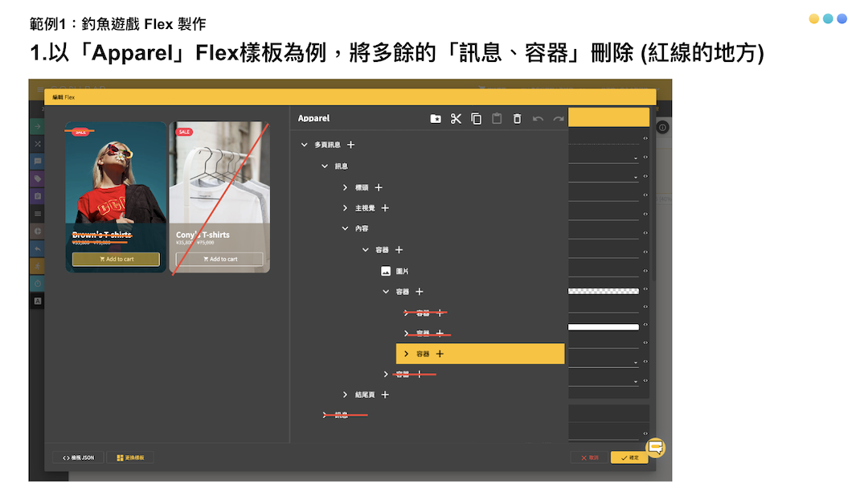Undo the last action in Apparel toolbar

click(x=538, y=118)
